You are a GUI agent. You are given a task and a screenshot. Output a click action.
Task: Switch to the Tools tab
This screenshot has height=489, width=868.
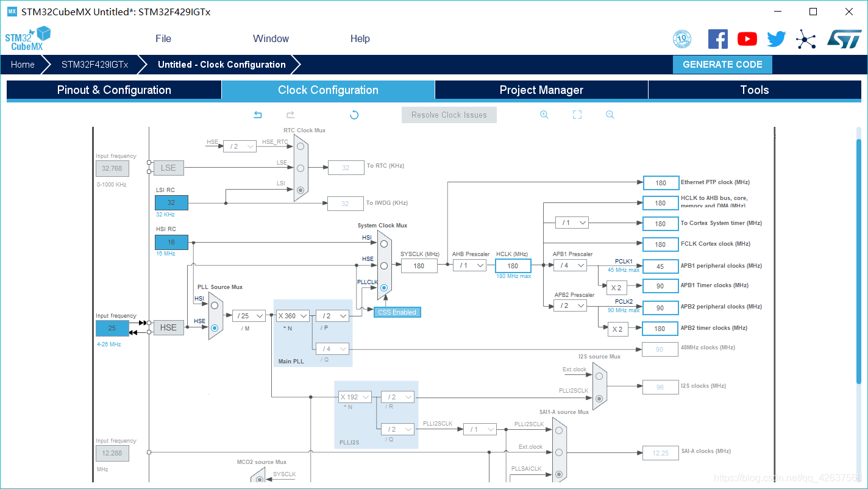coord(755,90)
